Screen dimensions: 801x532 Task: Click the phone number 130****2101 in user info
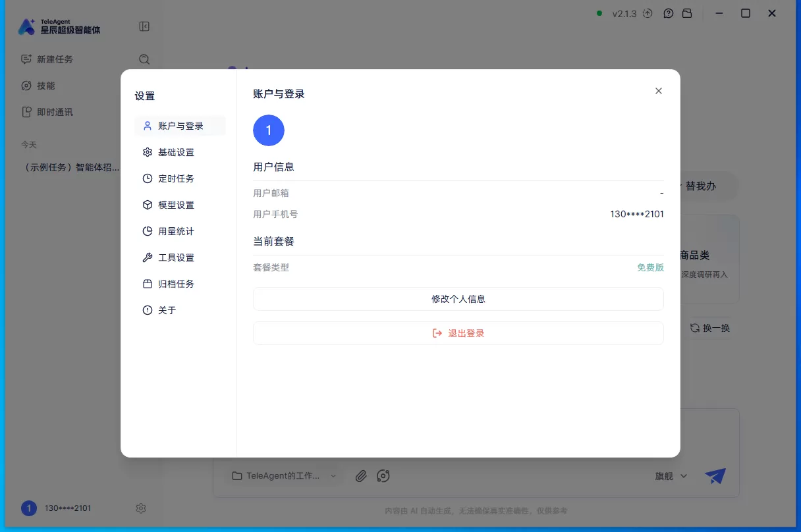[637, 214]
